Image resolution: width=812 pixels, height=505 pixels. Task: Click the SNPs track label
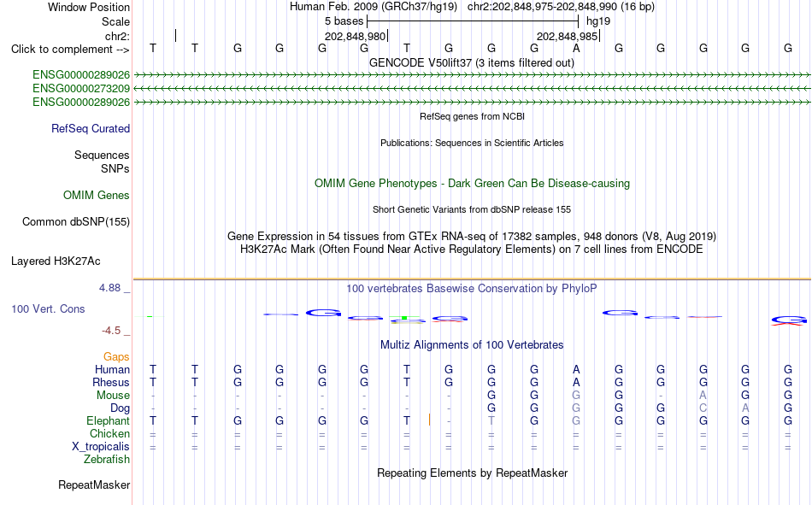pyautogui.click(x=115, y=168)
